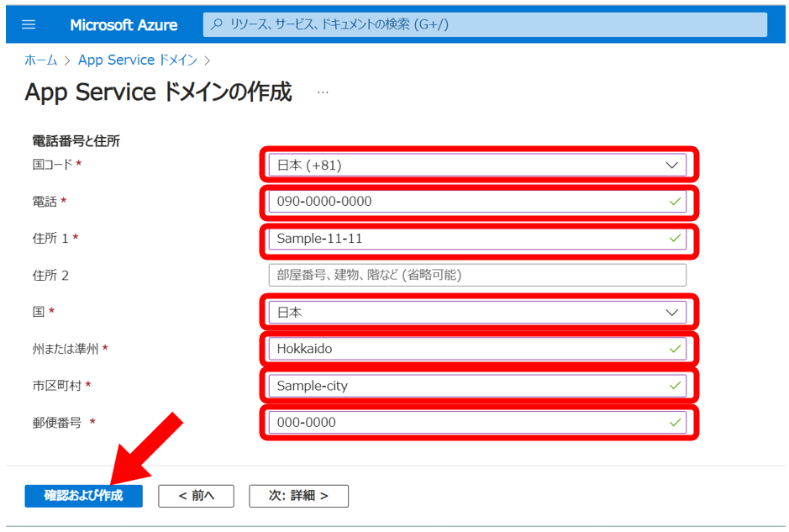Edit the 市区町村 field
Viewport: 789px width, 532px height.
(477, 386)
